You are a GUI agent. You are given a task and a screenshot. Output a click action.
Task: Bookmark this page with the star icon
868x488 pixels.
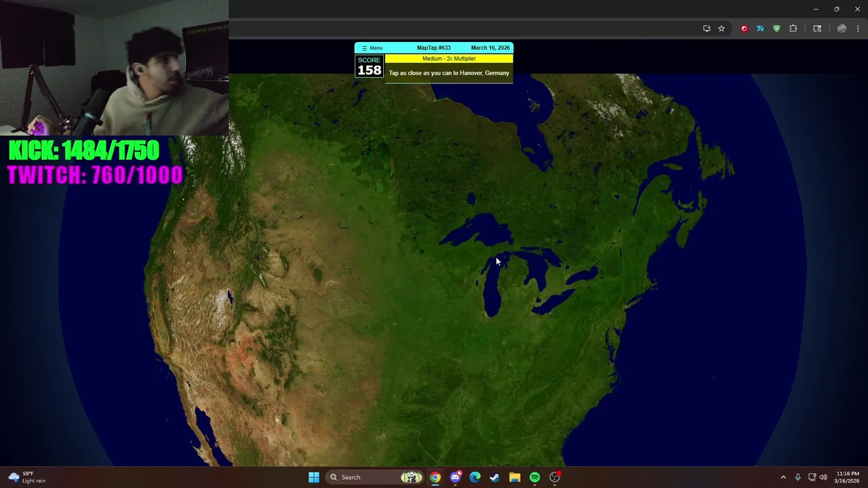722,28
